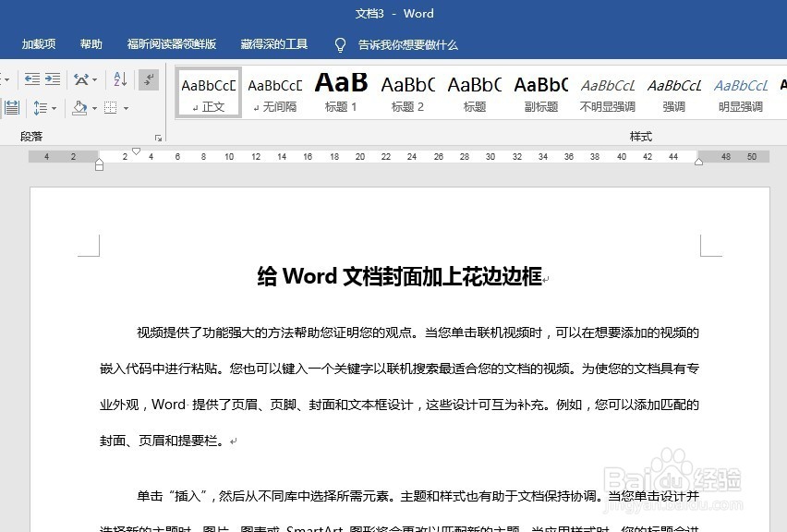Toggle bold-style heading by selecting 标题 1 style
The image size is (787, 532).
(340, 91)
